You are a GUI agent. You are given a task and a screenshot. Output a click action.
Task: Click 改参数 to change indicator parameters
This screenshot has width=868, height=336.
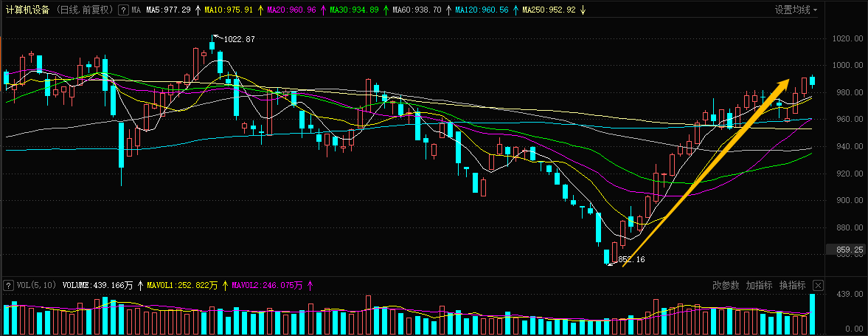click(x=726, y=285)
